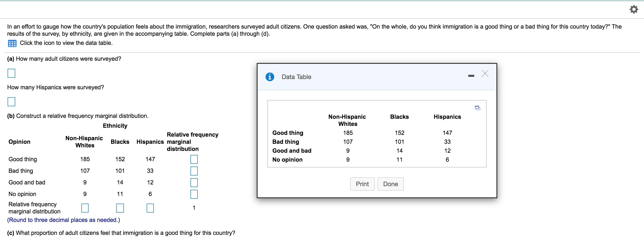Viewport: 644px width, 242px height.
Task: Select the Good and bad frequency box
Action: 194,183
